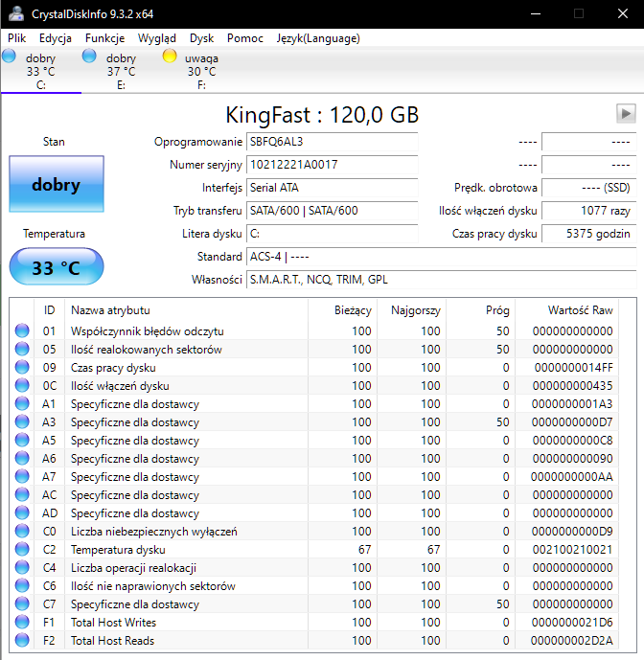Click the Standard field ACS-4
The height and width of the screenshot is (660, 644).
tap(442, 257)
